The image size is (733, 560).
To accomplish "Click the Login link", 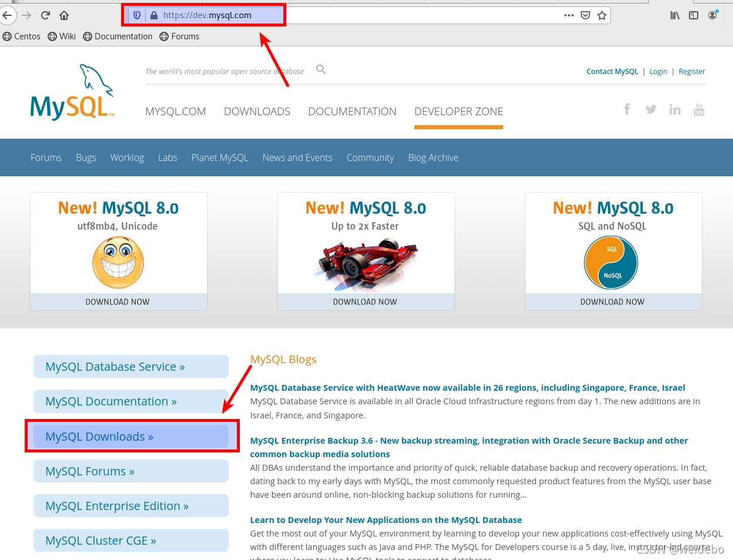I will pyautogui.click(x=658, y=72).
